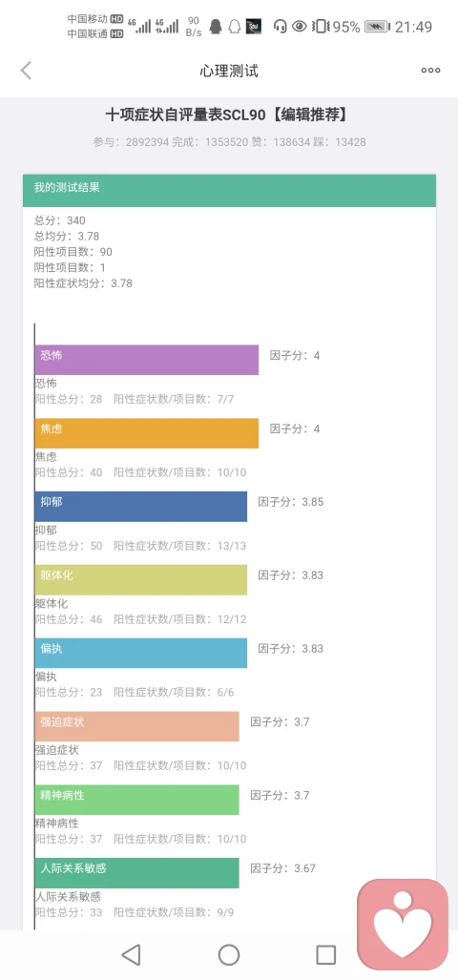Tap the light green 精神病性 bar
458x980 pixels.
tap(136, 800)
